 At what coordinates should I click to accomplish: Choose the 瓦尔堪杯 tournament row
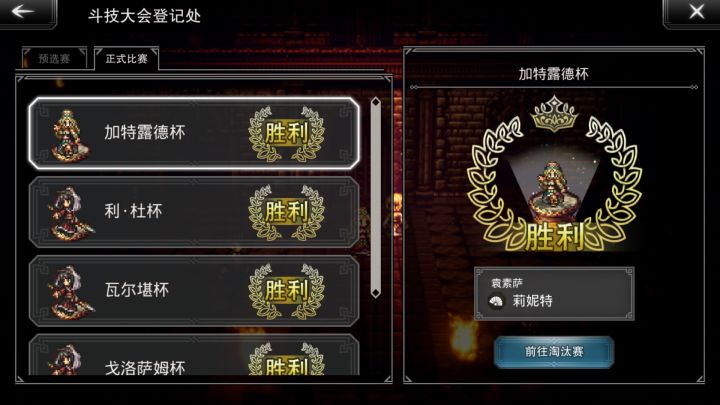[x=194, y=290]
